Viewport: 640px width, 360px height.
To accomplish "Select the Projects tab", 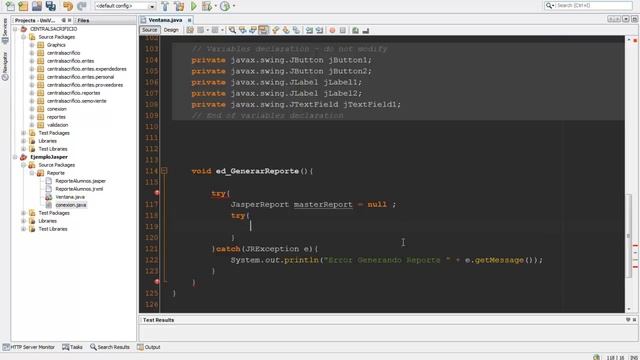I will [35, 20].
